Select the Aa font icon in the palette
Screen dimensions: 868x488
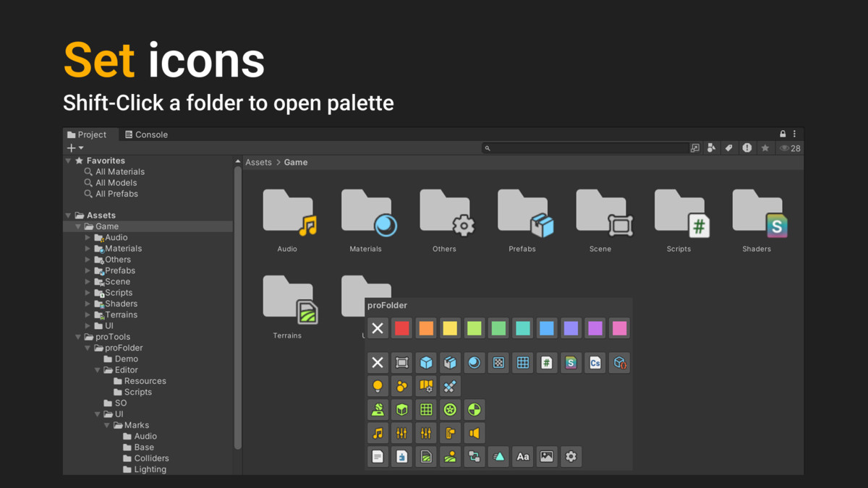522,456
